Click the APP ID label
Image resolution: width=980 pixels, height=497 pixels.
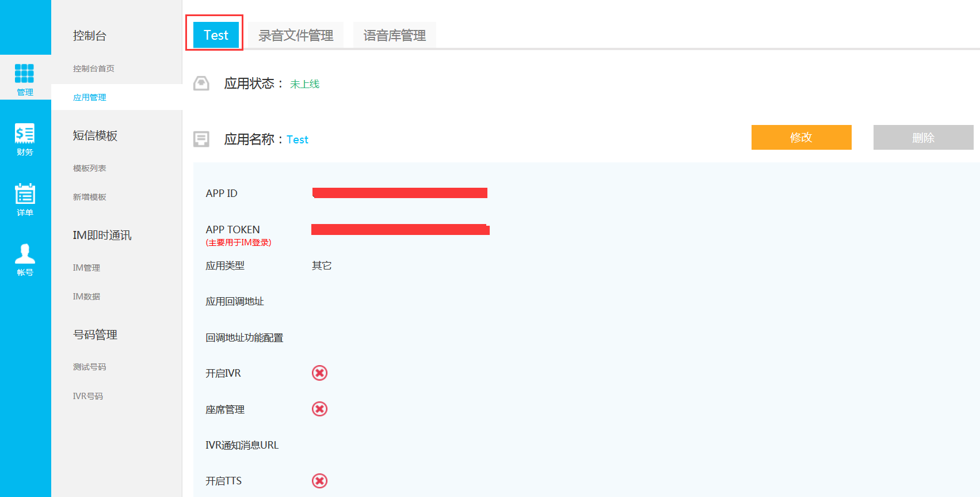[x=222, y=194]
